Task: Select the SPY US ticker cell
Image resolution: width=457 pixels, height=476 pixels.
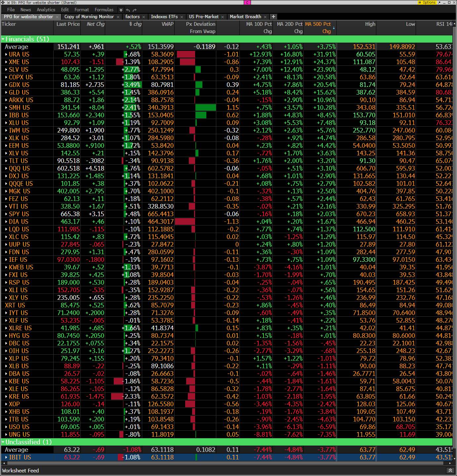Action: tap(19, 214)
